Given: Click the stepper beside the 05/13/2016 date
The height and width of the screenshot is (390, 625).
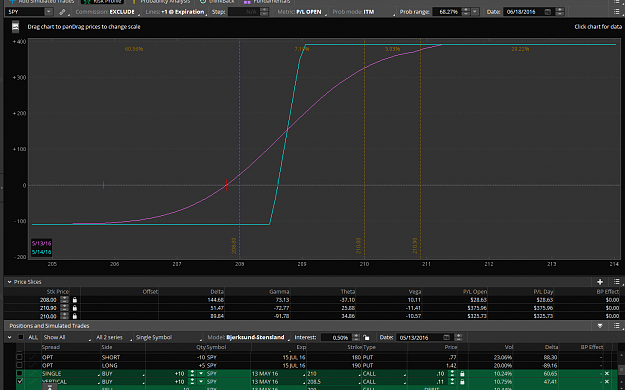Looking at the screenshot, I should pos(458,337).
